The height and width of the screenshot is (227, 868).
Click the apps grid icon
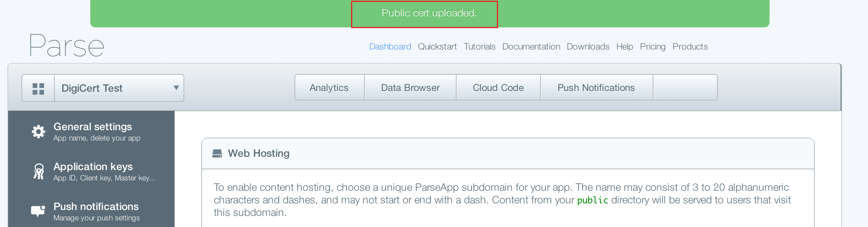coord(38,88)
